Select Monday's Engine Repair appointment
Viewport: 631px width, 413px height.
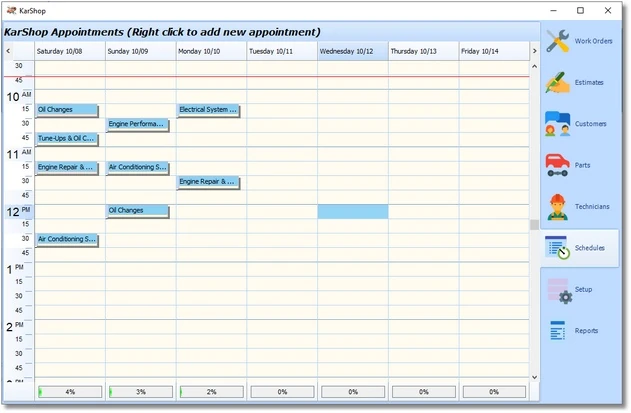tap(208, 182)
